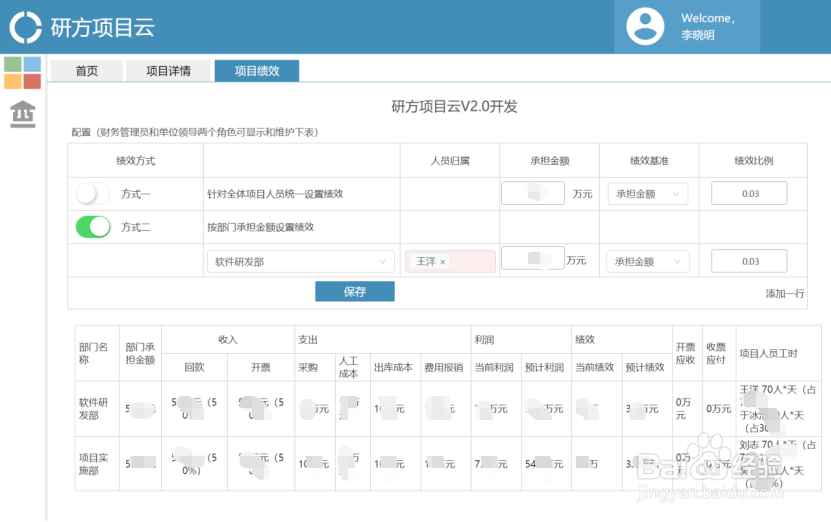Click the Welcome 李晓明 user name
This screenshot has height=522, width=831.
click(x=708, y=26)
